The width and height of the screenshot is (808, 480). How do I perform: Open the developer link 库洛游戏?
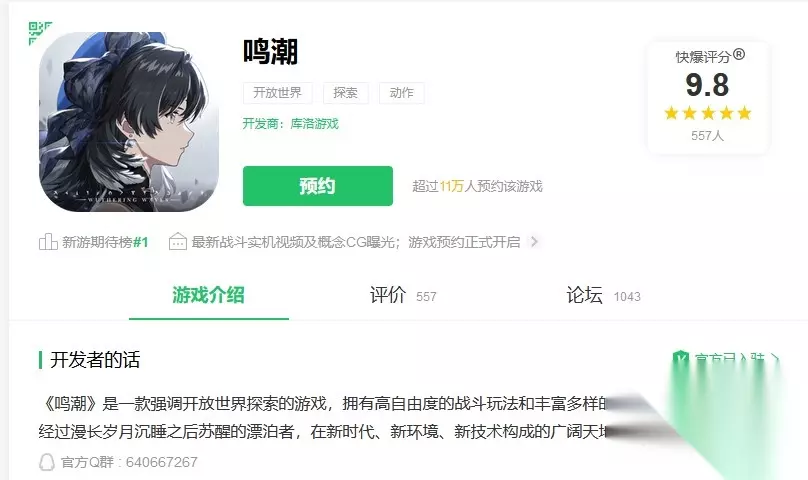point(314,124)
